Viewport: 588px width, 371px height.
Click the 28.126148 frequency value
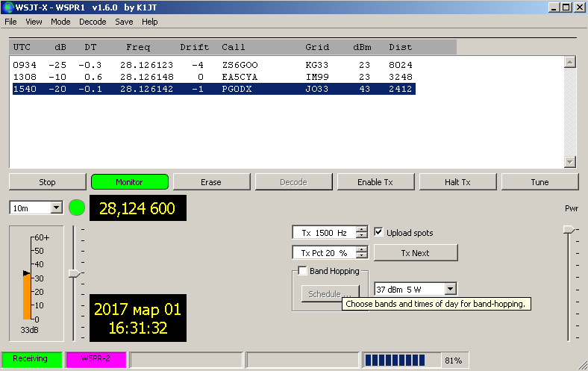[146, 77]
